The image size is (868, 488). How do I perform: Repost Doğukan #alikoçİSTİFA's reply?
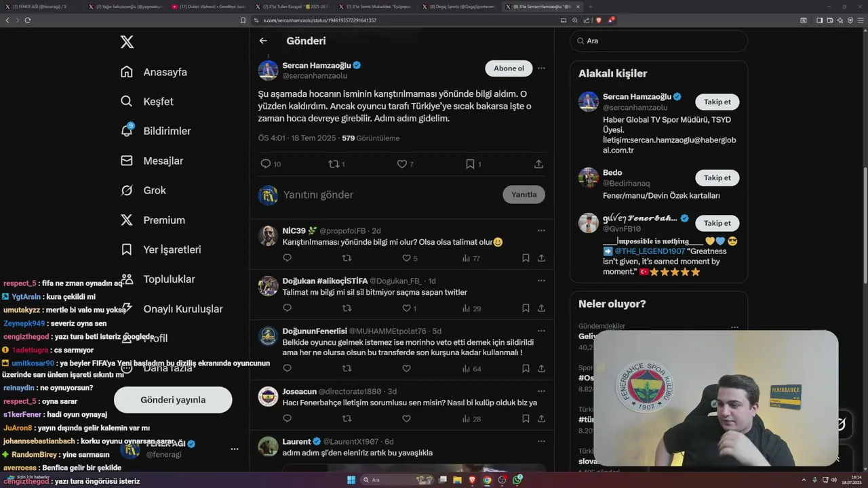pyautogui.click(x=347, y=308)
